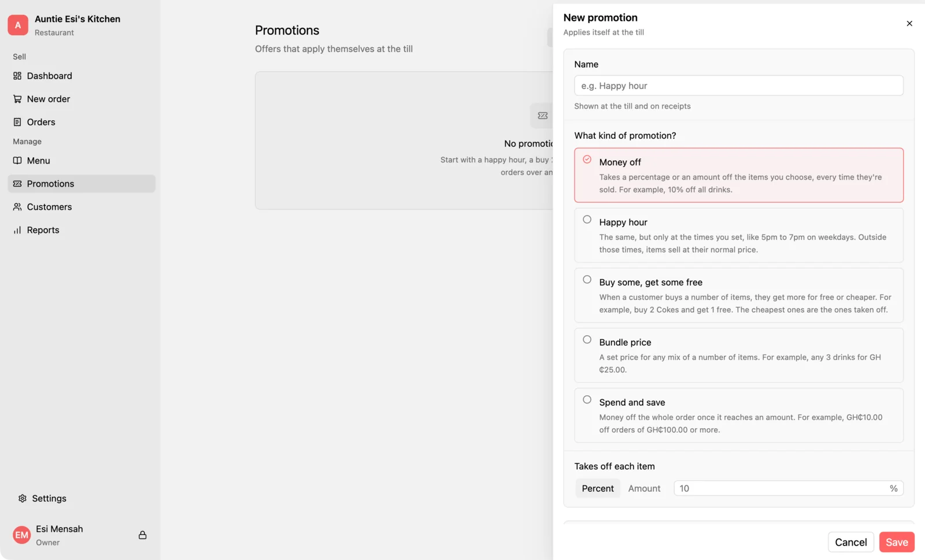Viewport: 925px width, 560px height.
Task: Click the Esi Mensah owner name
Action: (60, 529)
